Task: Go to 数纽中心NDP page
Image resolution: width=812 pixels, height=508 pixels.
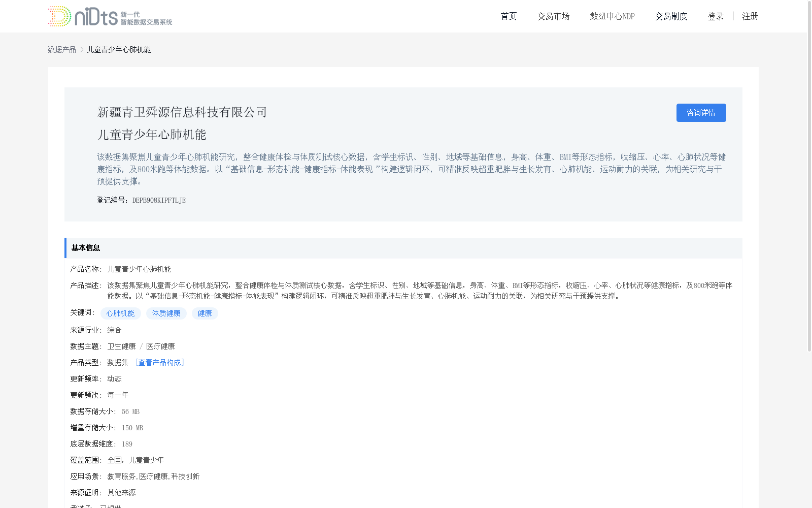Action: tap(612, 16)
